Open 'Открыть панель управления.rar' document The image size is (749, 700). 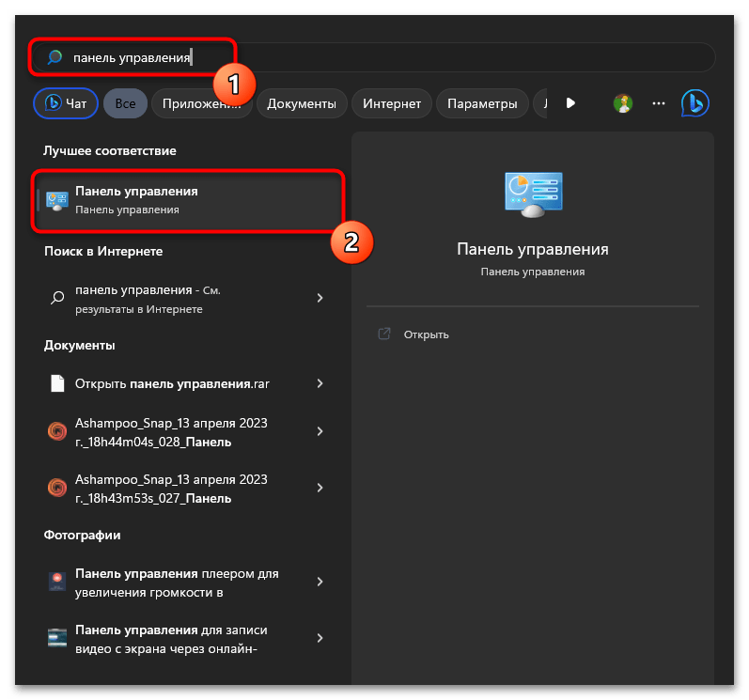pyautogui.click(x=188, y=383)
